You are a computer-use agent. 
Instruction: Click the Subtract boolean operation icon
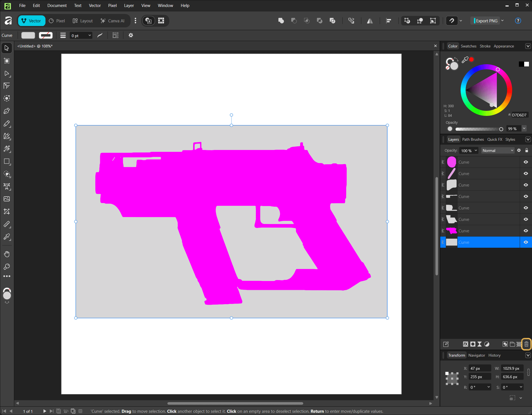click(294, 21)
